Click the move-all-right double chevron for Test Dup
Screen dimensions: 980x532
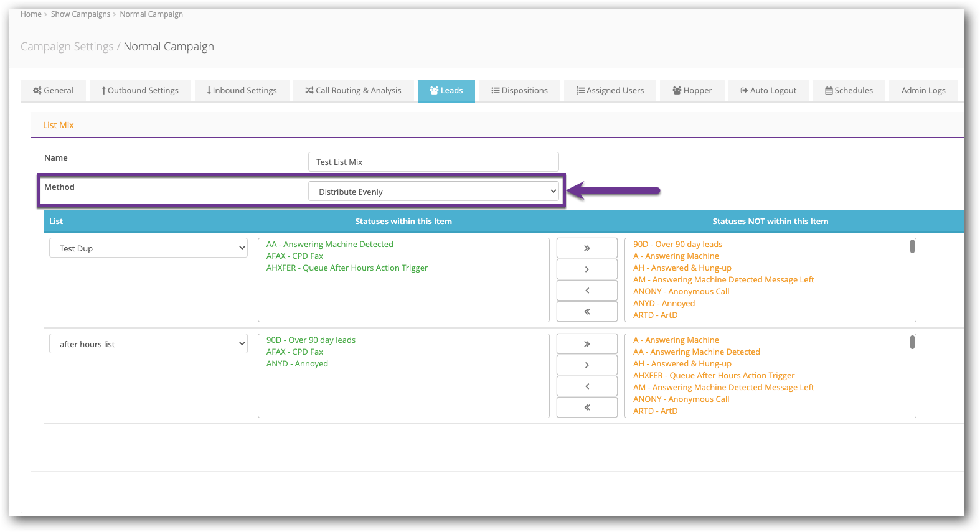587,248
